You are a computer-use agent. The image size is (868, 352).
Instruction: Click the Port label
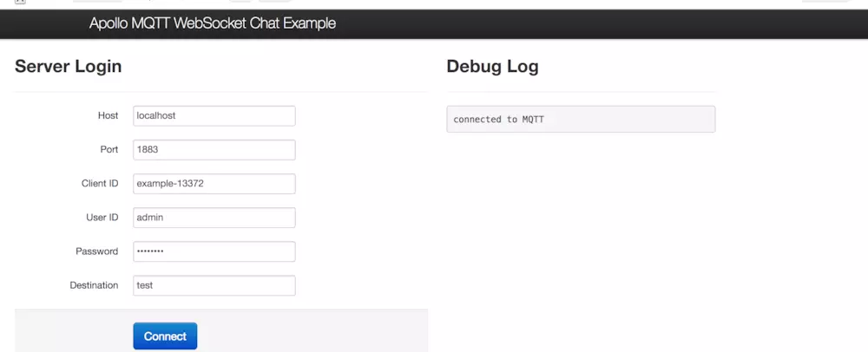[x=109, y=150]
